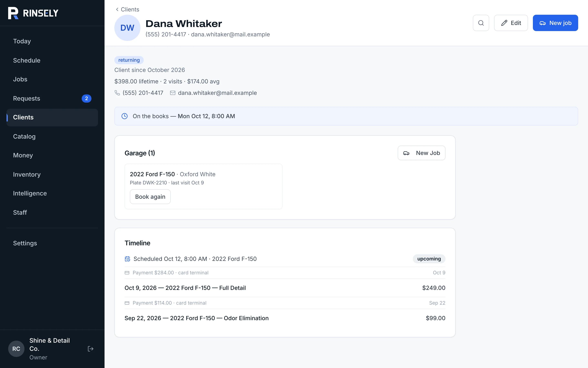Open Settings in the sidebar

(52, 243)
